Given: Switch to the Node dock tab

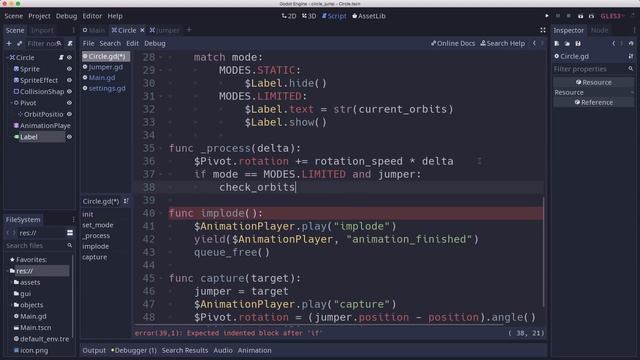Looking at the screenshot, I should pos(599,30).
